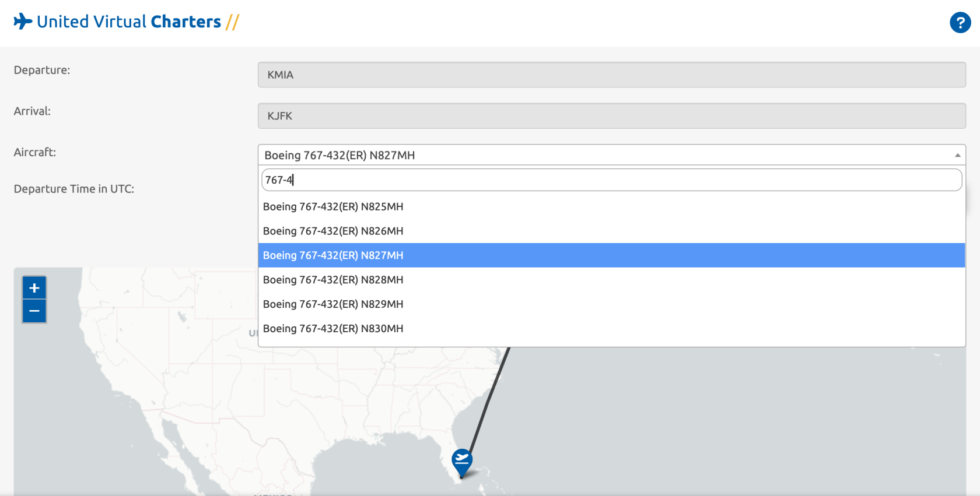Select Boeing 767-432(ER) N829MH

[611, 304]
